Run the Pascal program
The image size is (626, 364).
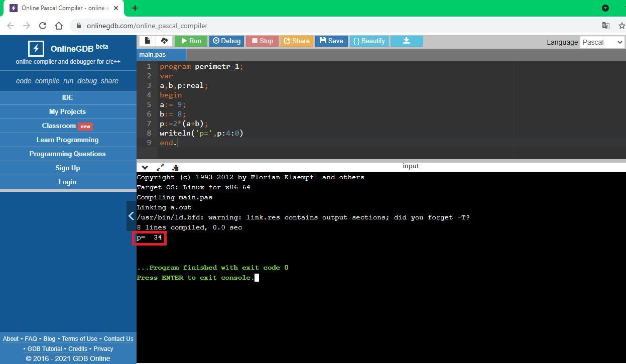(x=191, y=41)
